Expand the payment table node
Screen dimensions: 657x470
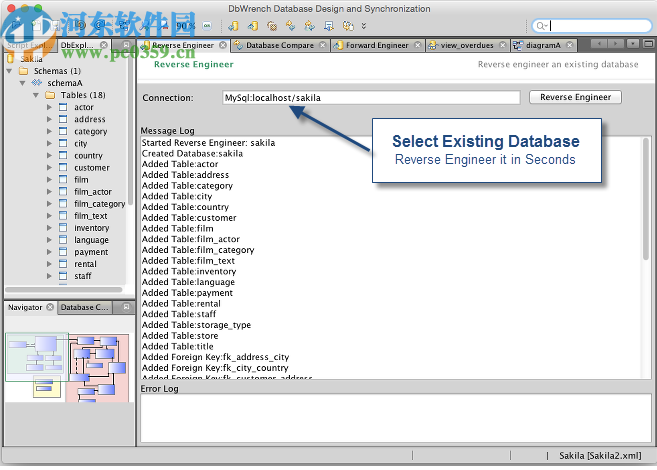[49, 252]
